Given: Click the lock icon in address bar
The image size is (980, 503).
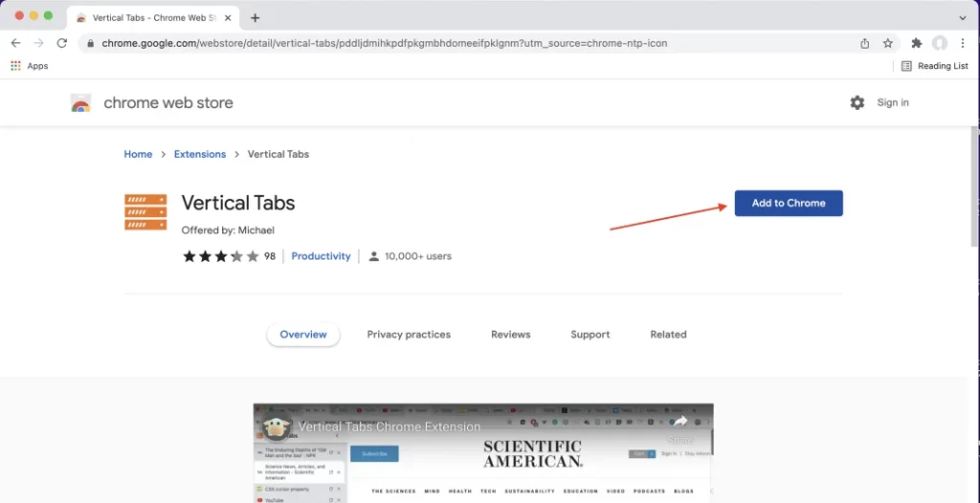Looking at the screenshot, I should tap(91, 44).
